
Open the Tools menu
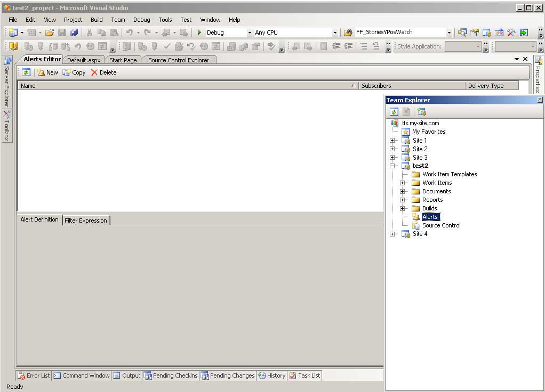(165, 20)
